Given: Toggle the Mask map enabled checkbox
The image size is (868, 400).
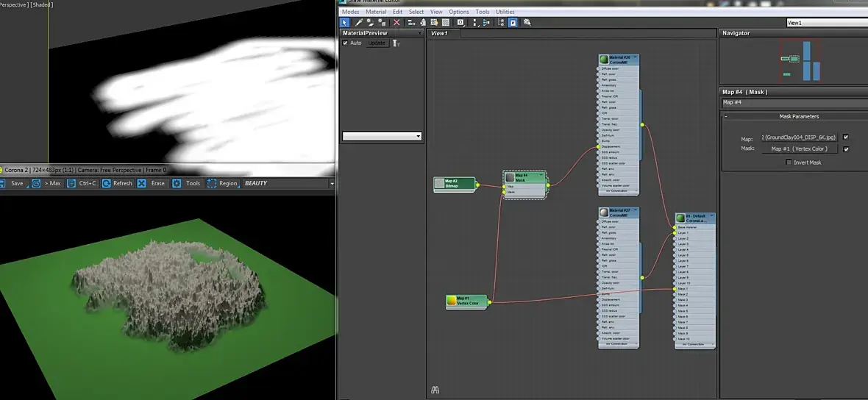Looking at the screenshot, I should pos(846,149).
